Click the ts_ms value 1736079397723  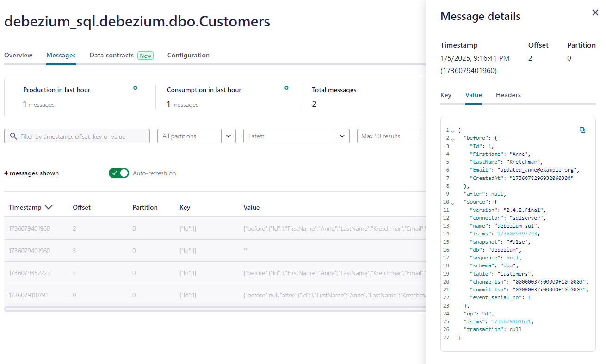coord(518,234)
